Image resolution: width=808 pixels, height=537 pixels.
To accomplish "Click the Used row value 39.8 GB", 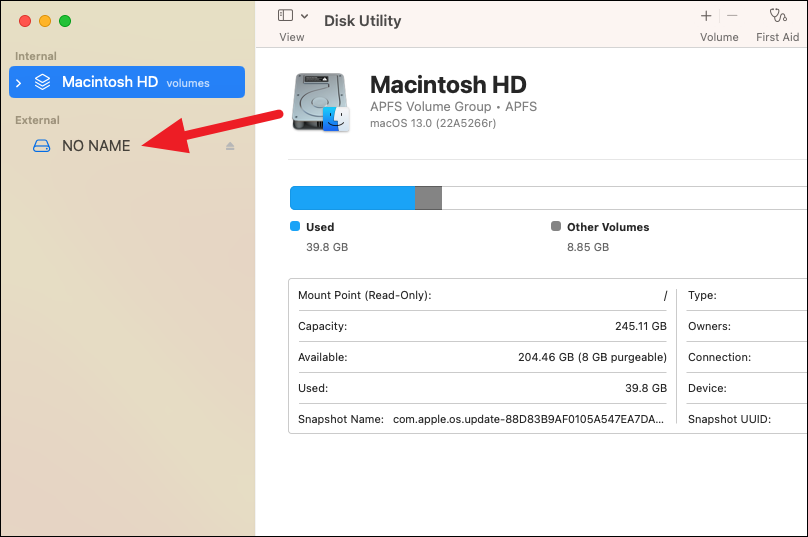I will click(x=646, y=388).
